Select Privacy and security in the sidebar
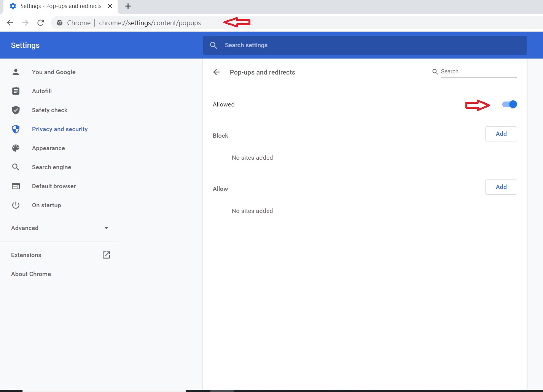Image resolution: width=543 pixels, height=392 pixels. (60, 129)
